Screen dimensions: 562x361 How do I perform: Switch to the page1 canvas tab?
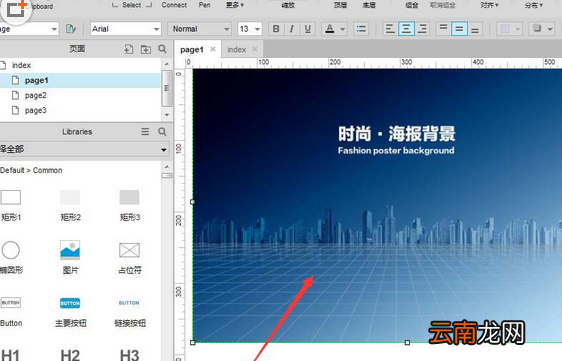[x=192, y=49]
